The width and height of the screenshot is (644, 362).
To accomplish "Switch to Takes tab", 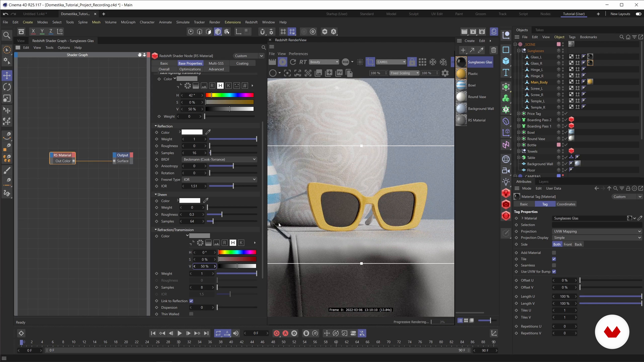I will (540, 30).
